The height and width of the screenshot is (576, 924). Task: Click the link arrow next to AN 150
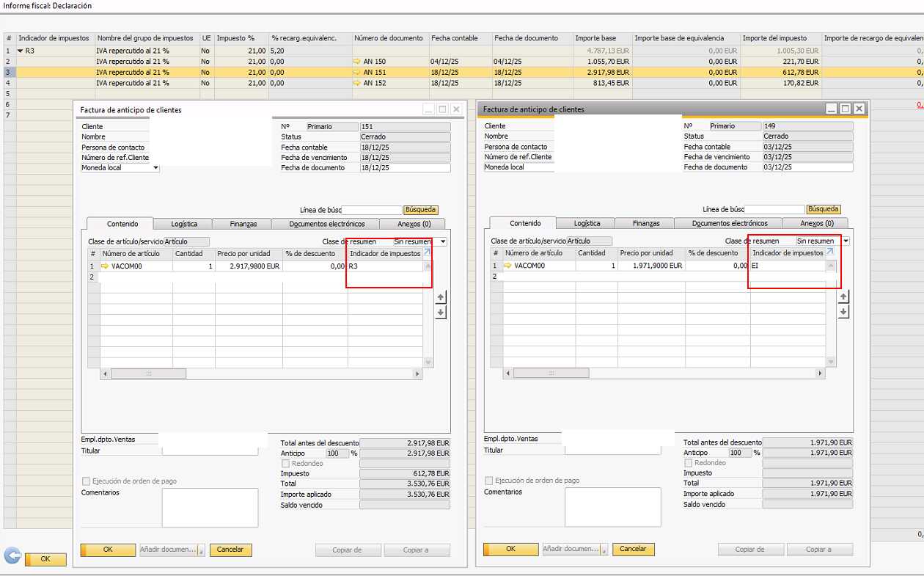(x=357, y=62)
